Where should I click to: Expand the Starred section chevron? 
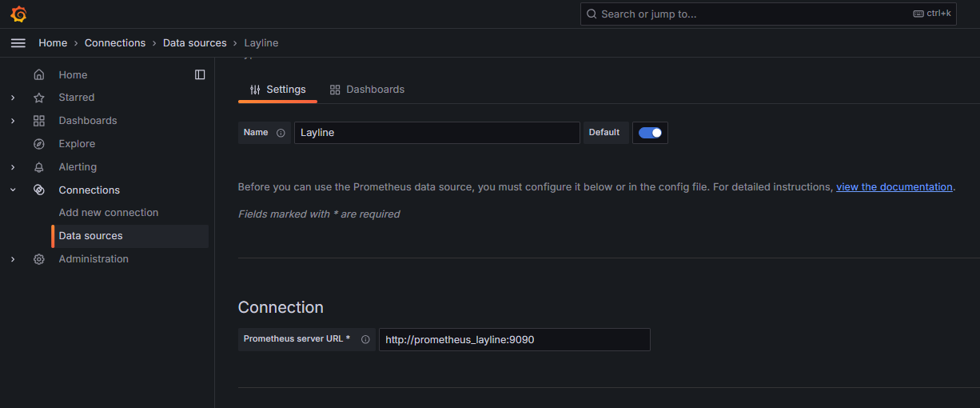pyautogui.click(x=13, y=98)
